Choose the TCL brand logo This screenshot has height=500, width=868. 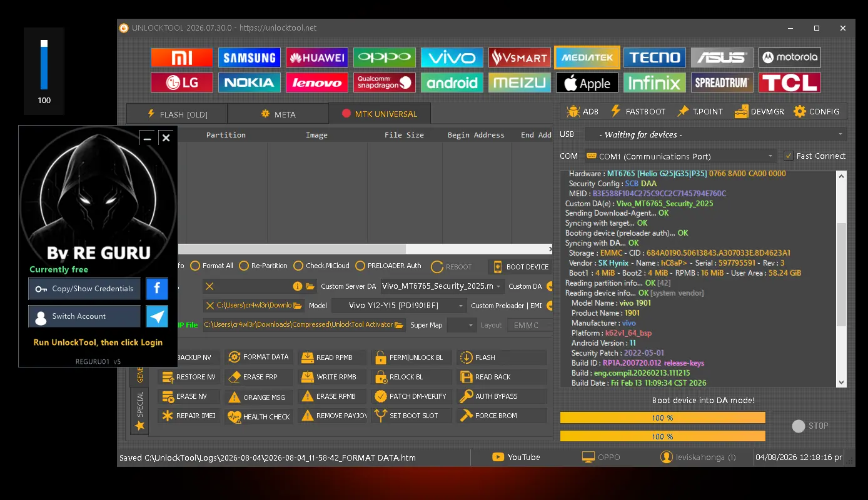[x=790, y=82]
